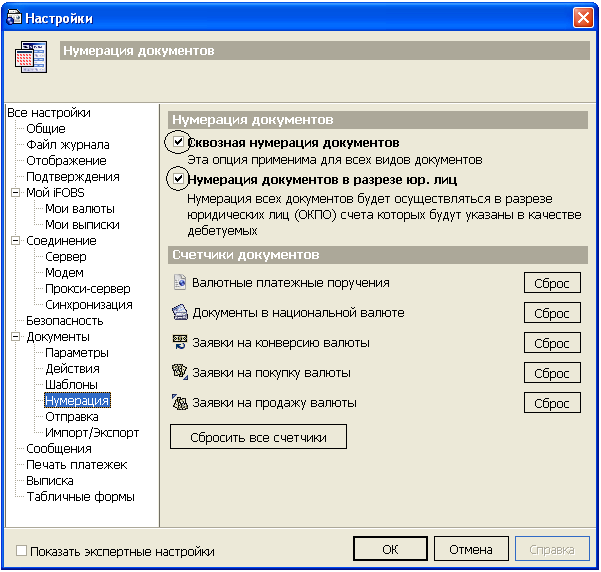Collapse the Мой iFOBS tree node

pos(15,192)
